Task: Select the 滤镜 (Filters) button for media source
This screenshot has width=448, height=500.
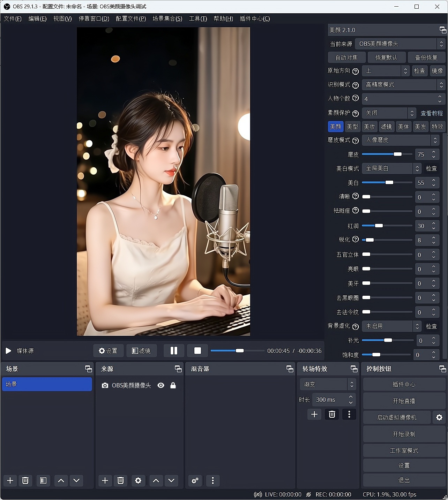Action: coord(141,351)
